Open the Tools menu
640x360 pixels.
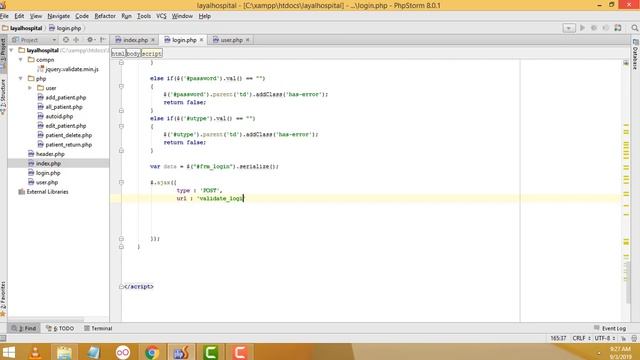144,16
